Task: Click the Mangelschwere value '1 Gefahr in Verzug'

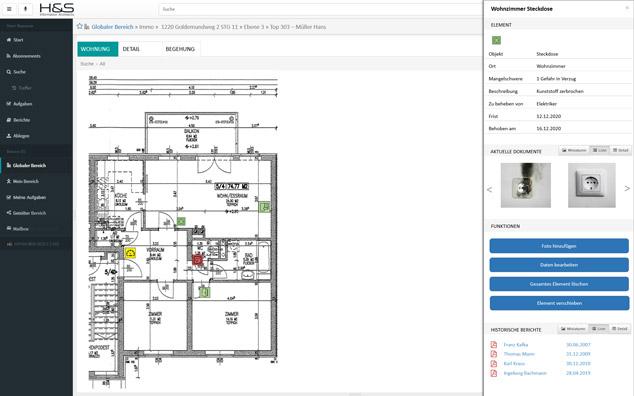Action: 556,78
